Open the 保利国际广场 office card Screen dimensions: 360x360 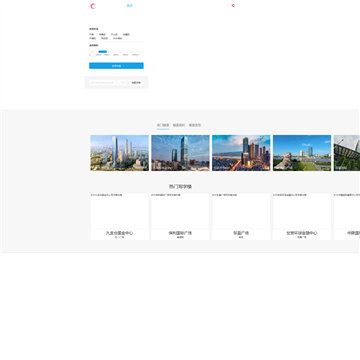180,216
